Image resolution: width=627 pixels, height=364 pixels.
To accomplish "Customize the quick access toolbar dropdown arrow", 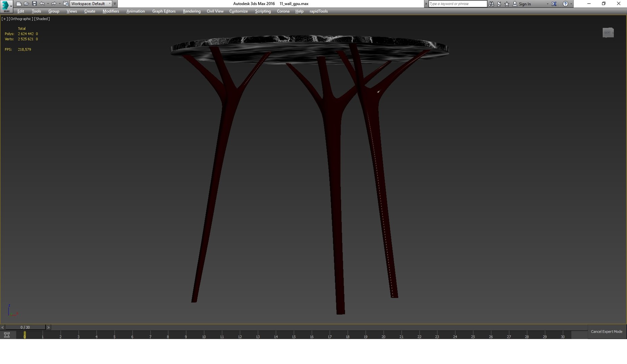I will tap(115, 4).
